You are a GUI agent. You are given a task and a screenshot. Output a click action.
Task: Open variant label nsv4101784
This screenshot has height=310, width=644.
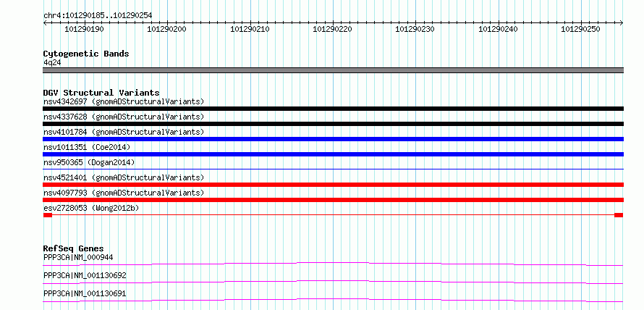click(124, 132)
